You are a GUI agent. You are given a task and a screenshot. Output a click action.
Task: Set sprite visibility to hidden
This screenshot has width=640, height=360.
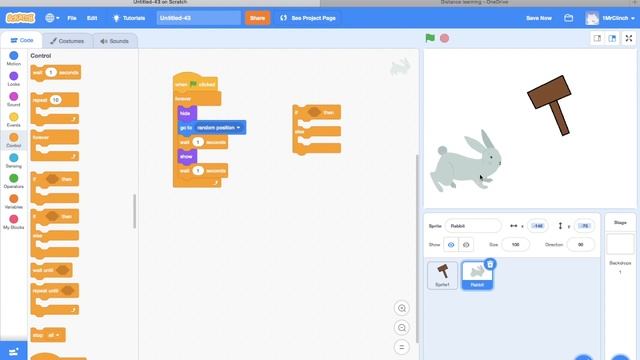point(466,244)
